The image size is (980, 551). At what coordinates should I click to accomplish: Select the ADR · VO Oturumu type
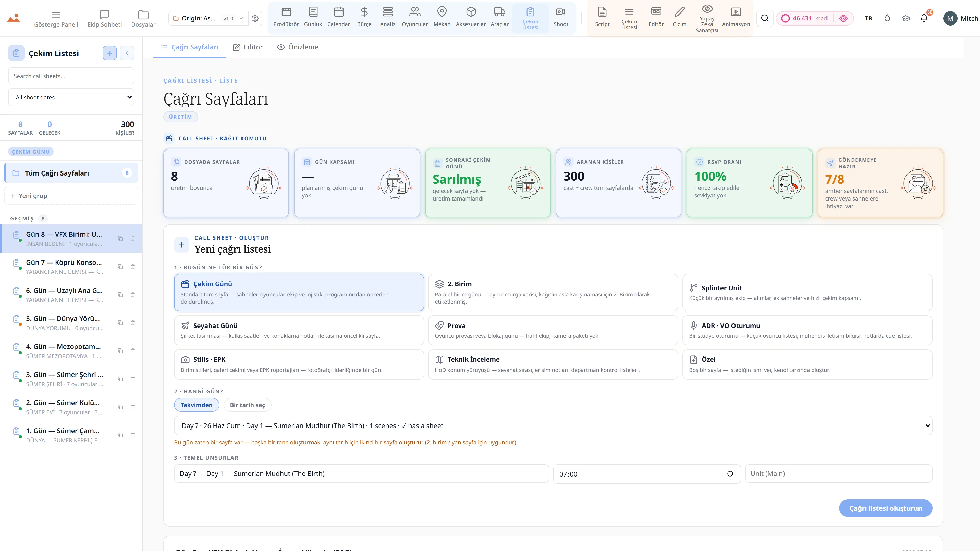coord(807,330)
